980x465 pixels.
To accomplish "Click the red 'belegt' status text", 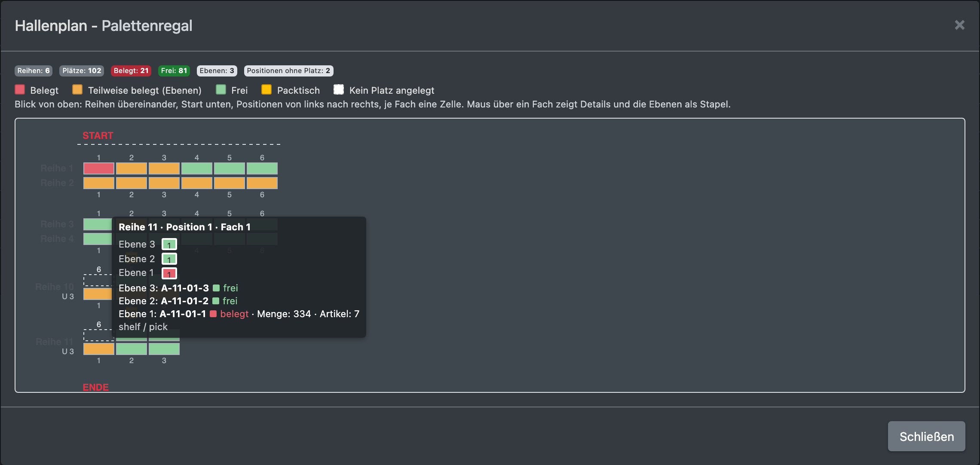I will (234, 314).
